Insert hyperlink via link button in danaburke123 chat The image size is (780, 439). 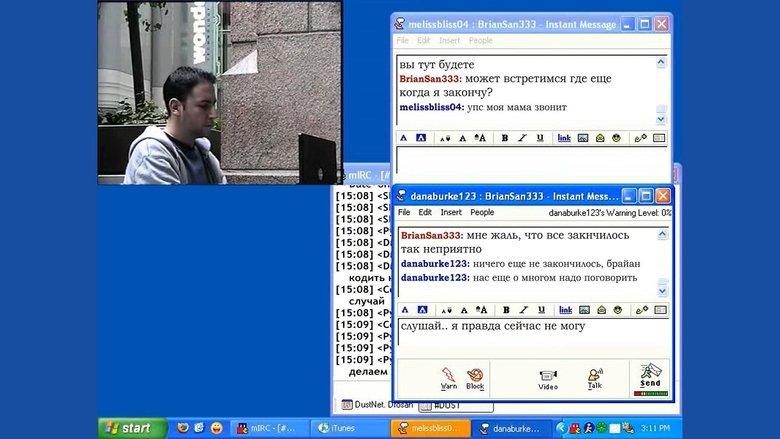click(x=564, y=310)
